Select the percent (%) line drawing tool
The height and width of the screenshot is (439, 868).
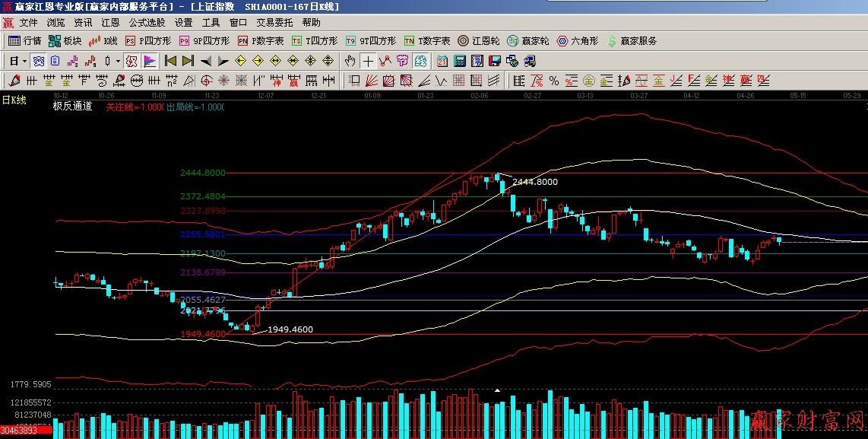pos(554,81)
